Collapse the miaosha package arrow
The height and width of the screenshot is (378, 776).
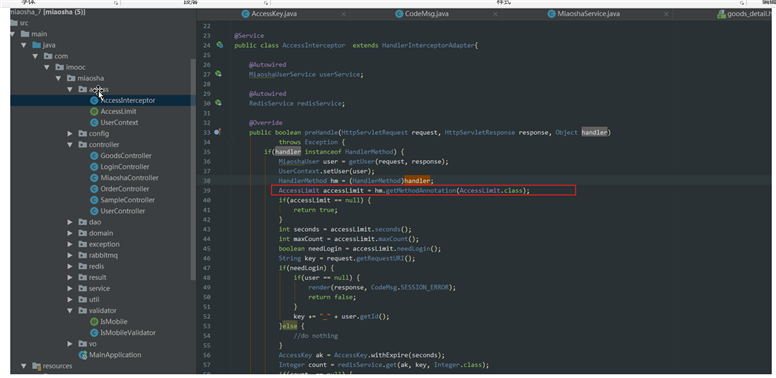tap(58, 78)
